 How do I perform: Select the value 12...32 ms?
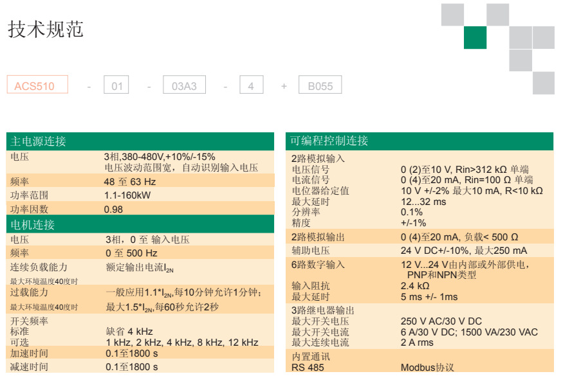423,202
